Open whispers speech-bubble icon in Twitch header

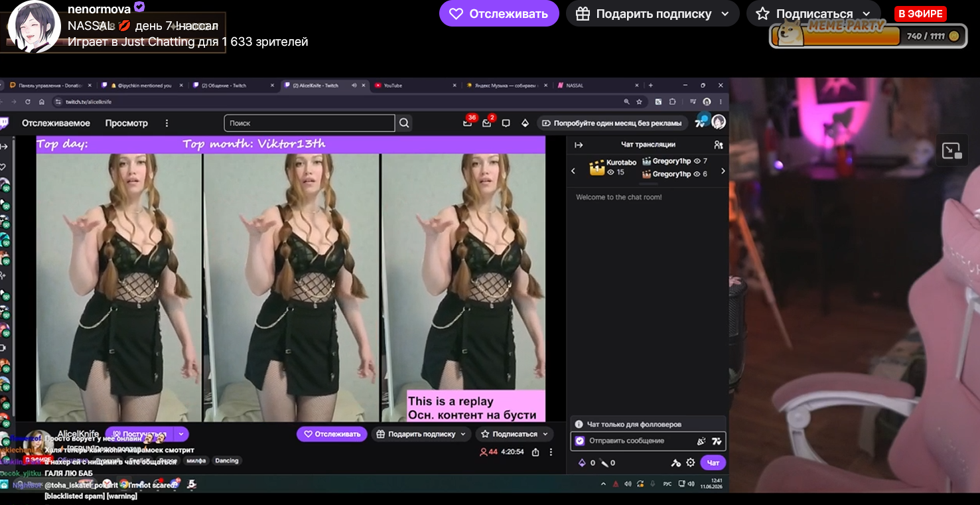506,123
